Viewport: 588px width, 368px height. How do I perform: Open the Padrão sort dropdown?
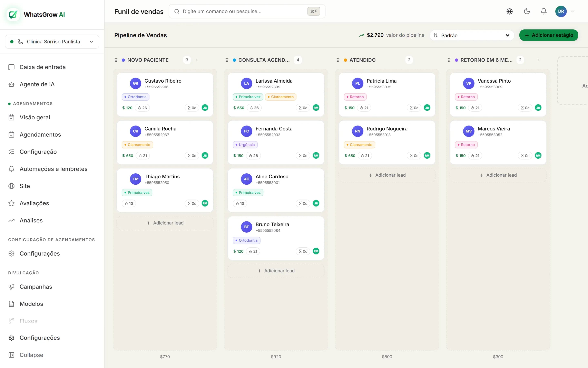[x=472, y=35]
